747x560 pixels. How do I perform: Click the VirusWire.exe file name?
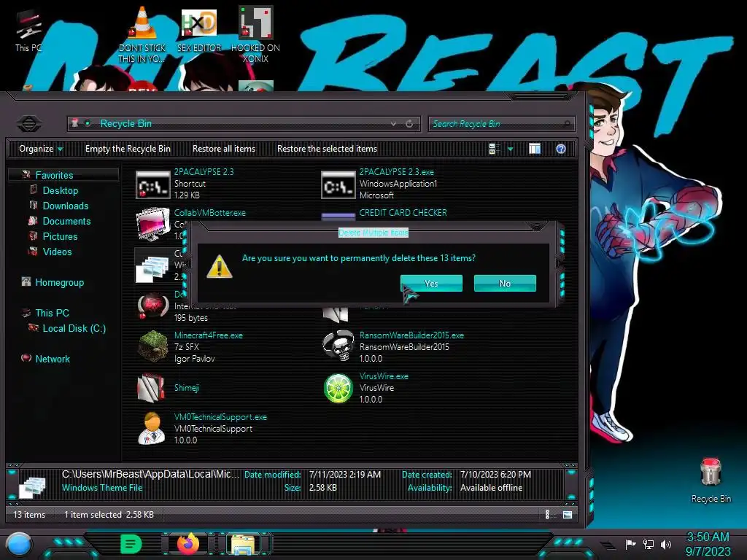pyautogui.click(x=384, y=376)
